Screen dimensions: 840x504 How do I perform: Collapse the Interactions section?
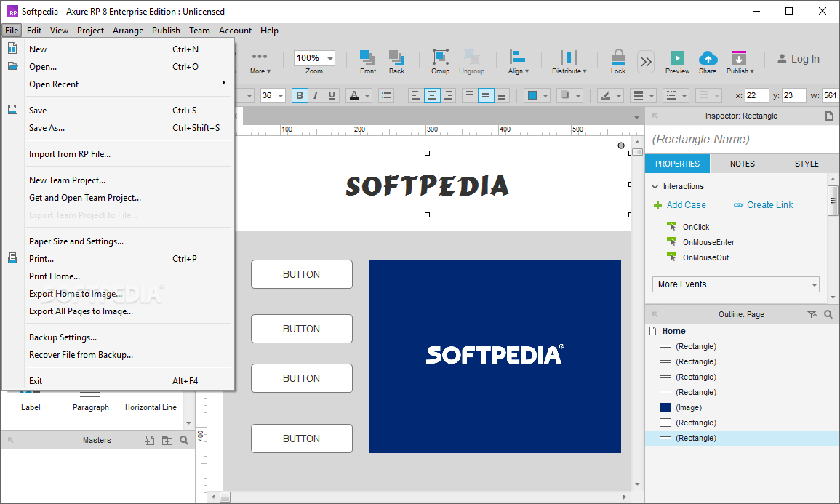(x=655, y=186)
